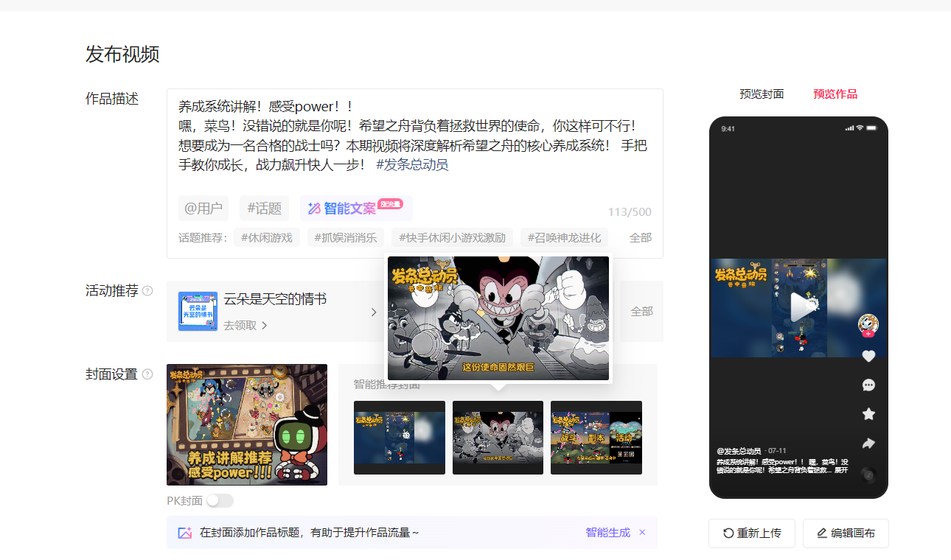Select the current cover image 养成讲解推荐
The width and height of the screenshot is (951, 560).
click(x=247, y=424)
